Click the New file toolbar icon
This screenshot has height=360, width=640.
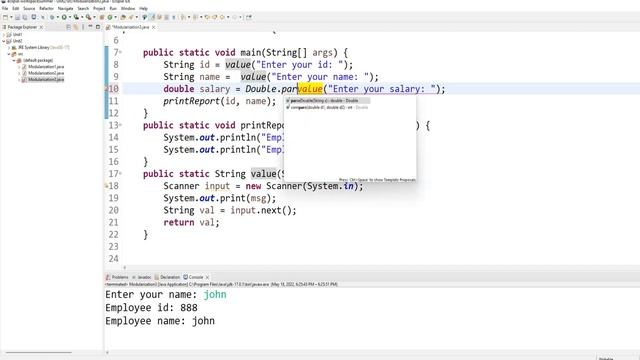[6, 17]
